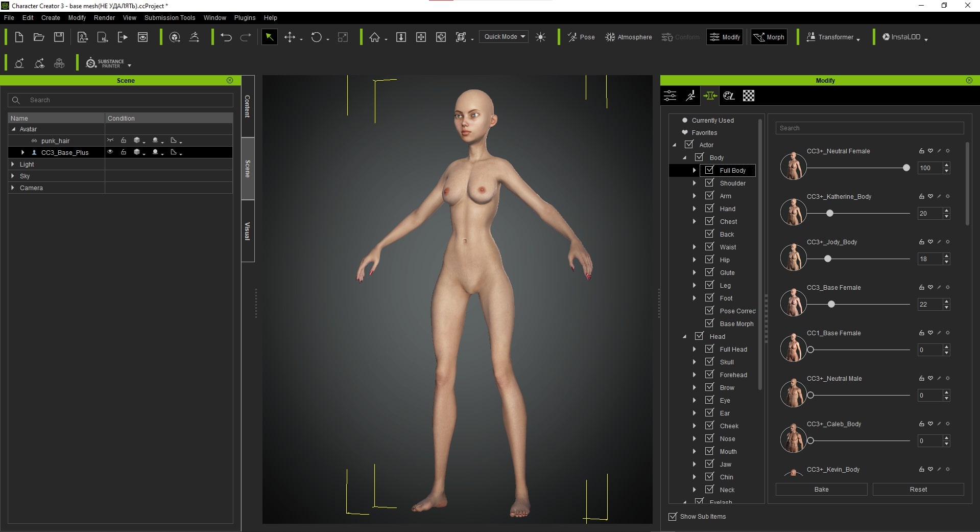Open the Attribute sliders tab in Modify
980x532 pixels.
tap(670, 96)
